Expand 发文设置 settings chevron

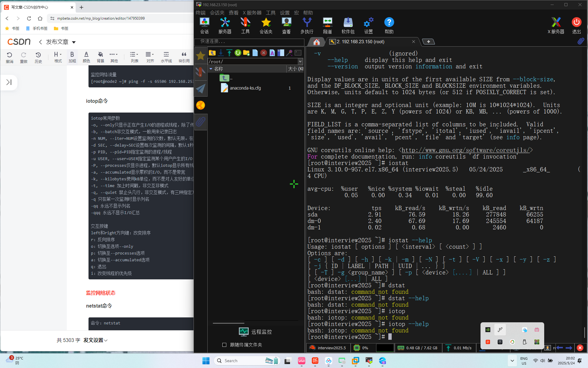click(106, 340)
